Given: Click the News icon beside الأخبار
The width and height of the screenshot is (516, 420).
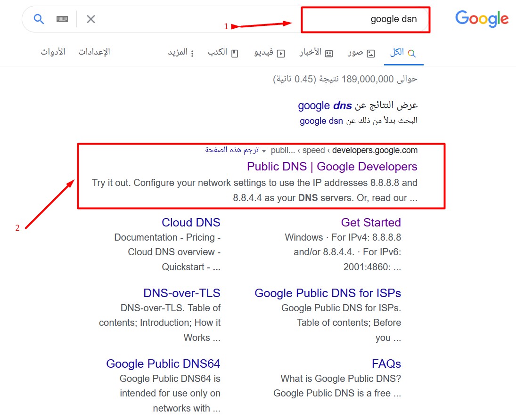Looking at the screenshot, I should [329, 54].
